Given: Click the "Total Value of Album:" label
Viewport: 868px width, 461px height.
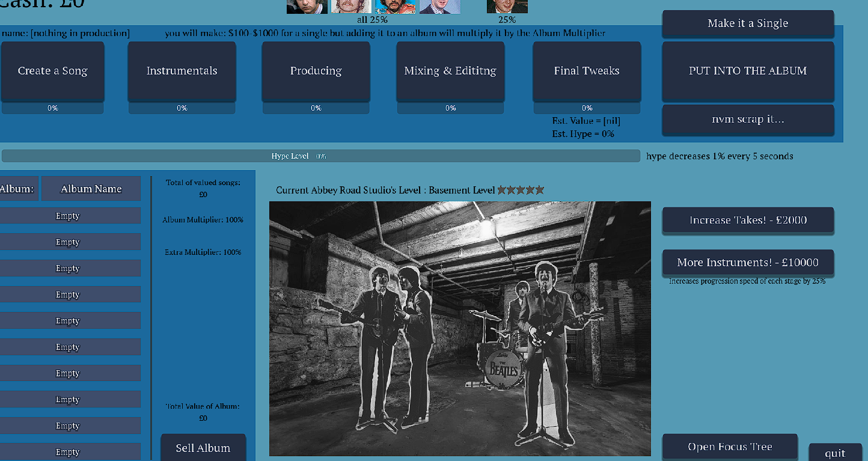Looking at the screenshot, I should point(203,406).
